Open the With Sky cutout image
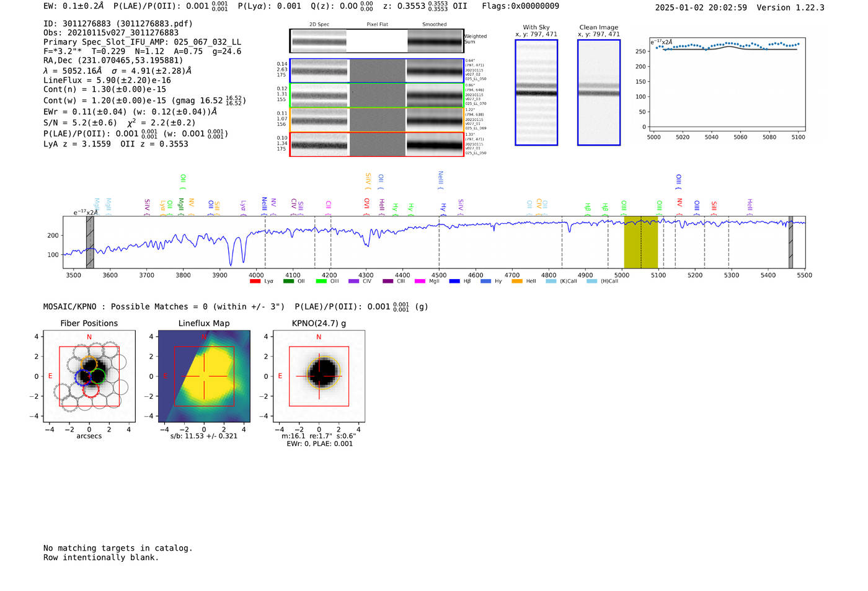The width and height of the screenshot is (868, 591). [x=536, y=92]
